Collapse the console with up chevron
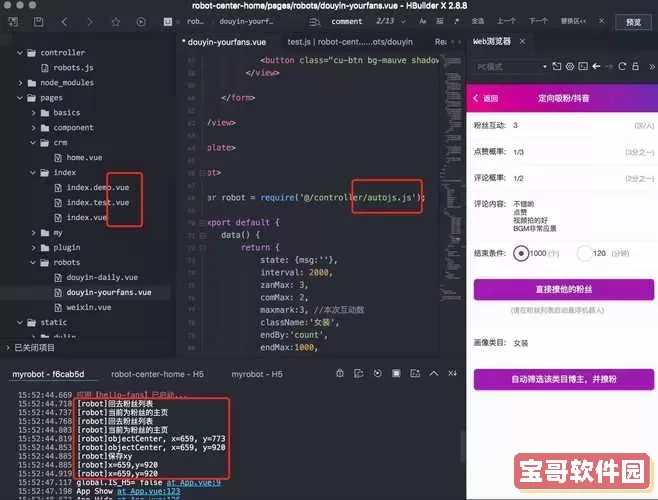Screen dimensions: 658x500 (434, 373)
